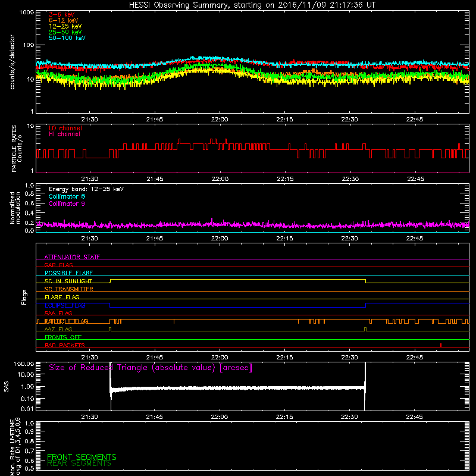
Task: Click the vertical Flags axis label
Action: point(24,297)
